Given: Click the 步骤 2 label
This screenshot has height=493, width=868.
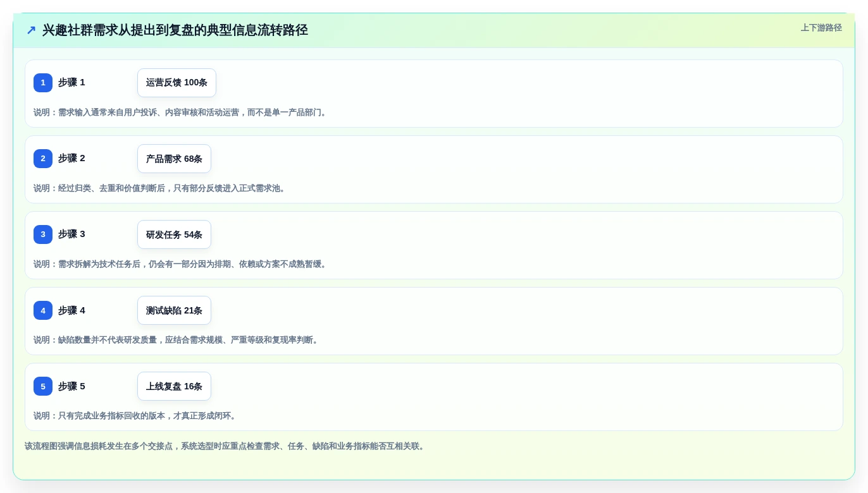Looking at the screenshot, I should [71, 158].
